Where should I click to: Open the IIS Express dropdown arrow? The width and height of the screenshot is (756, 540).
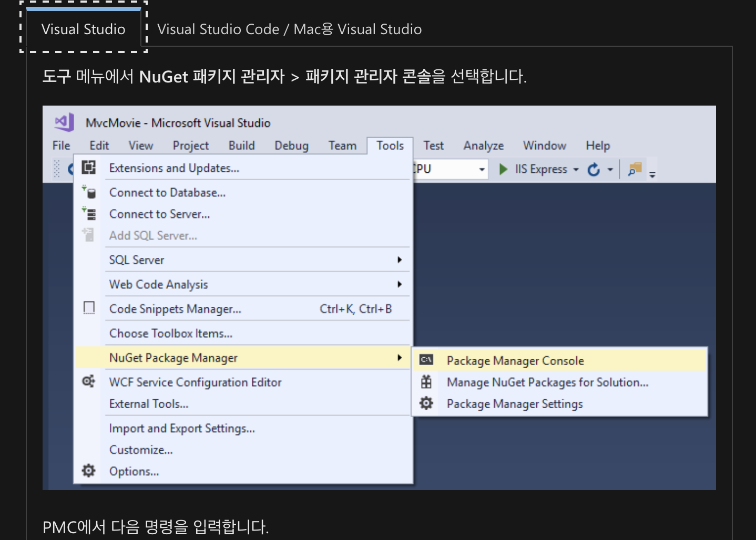point(576,170)
